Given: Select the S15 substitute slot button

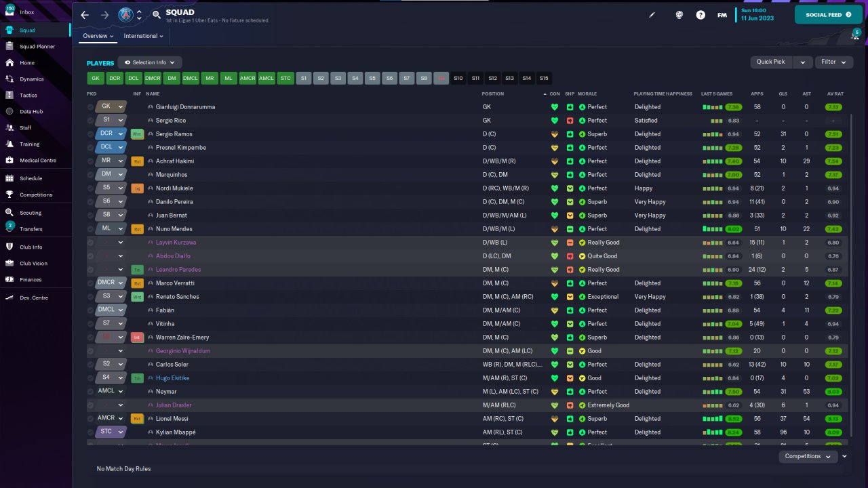Looking at the screenshot, I should tap(544, 78).
